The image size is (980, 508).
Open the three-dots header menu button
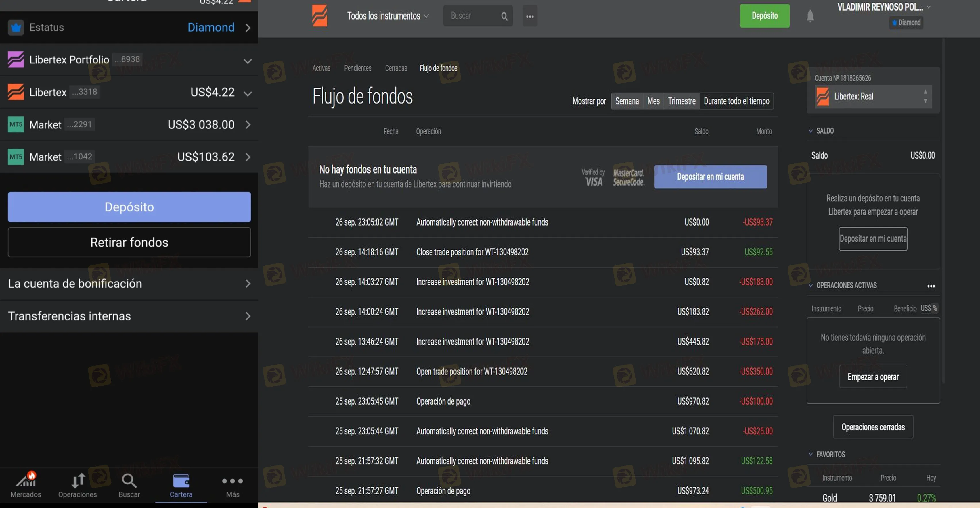[530, 16]
